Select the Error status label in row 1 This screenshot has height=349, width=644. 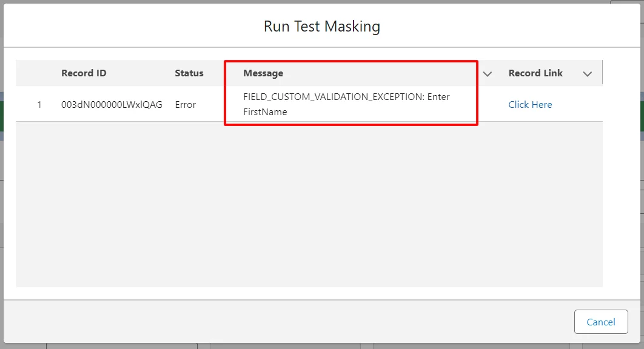tap(185, 104)
